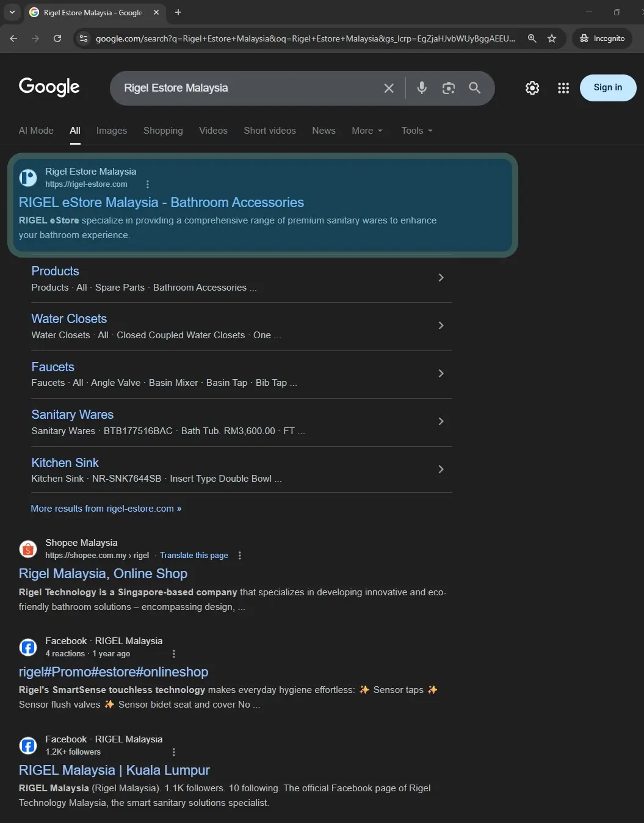Switch to Videos tab
Screen dimensions: 644x823
213,131
